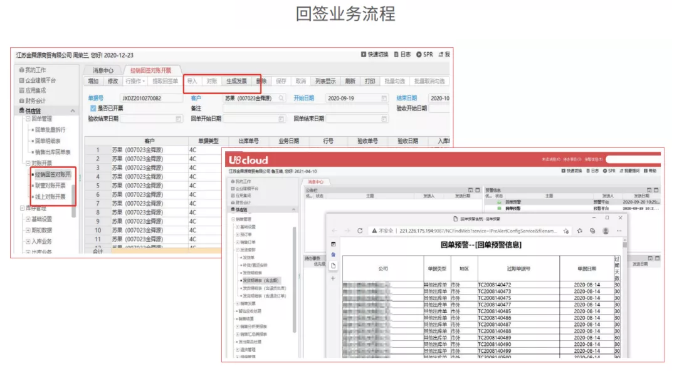Click browser forward arrow in popup window
This screenshot has width=690, height=378.
coord(347,231)
